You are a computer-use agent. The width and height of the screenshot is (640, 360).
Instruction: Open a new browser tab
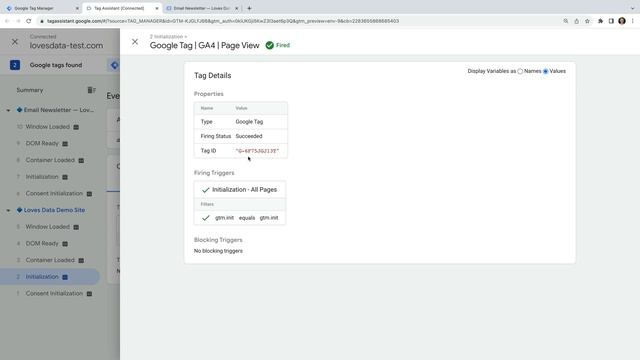[249, 8]
